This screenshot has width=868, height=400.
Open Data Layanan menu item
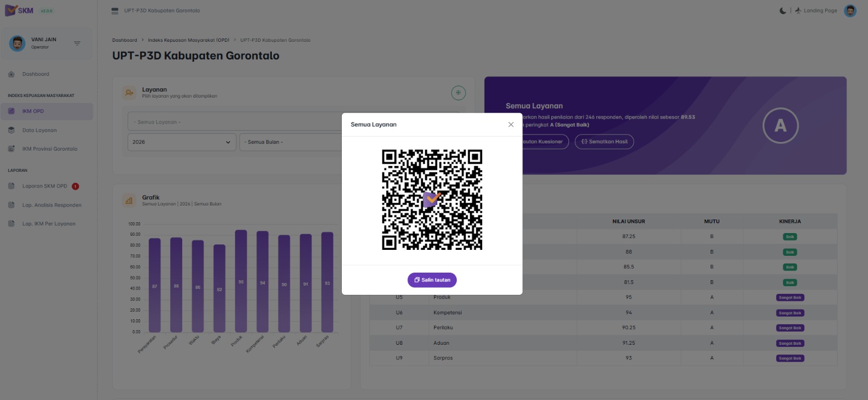[39, 130]
